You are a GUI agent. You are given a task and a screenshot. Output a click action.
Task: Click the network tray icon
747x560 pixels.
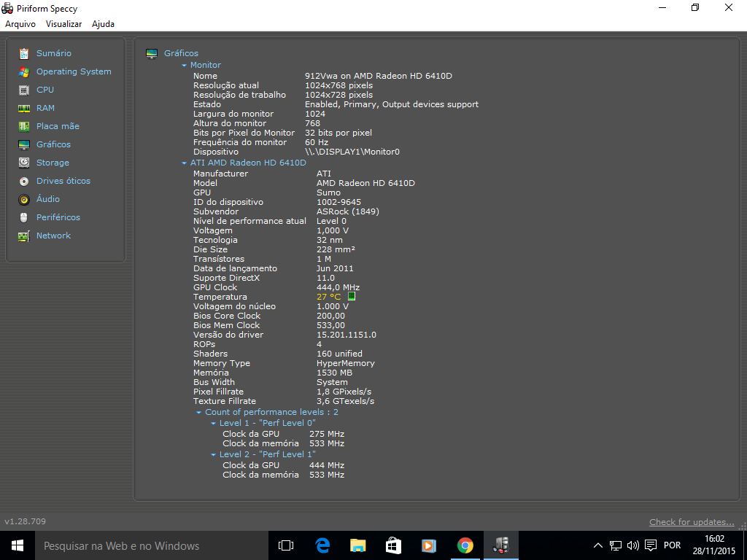tap(616, 545)
